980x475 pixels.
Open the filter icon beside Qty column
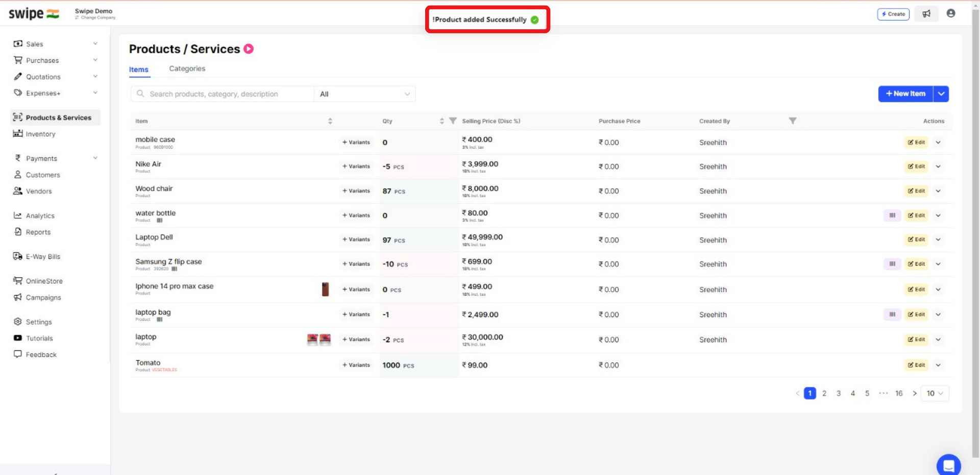(x=453, y=121)
